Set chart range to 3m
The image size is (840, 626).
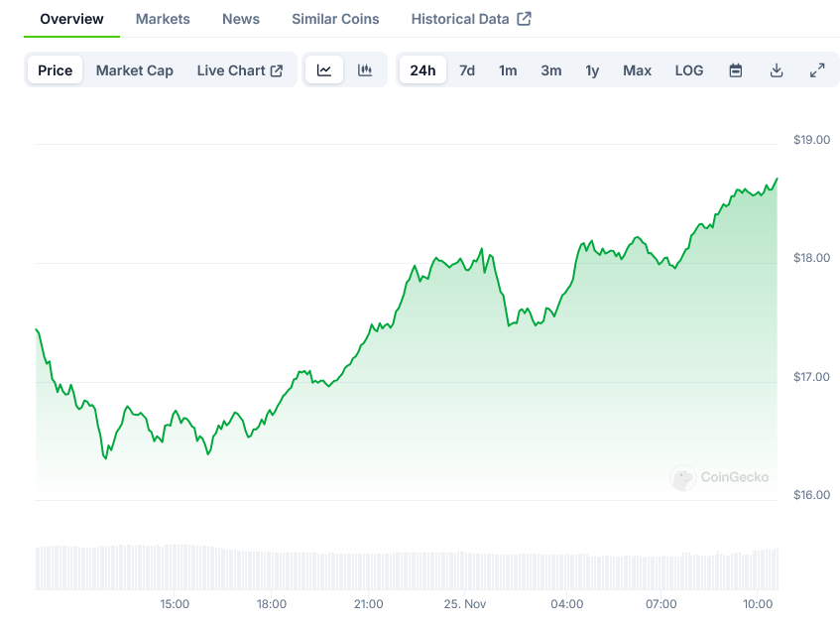coord(551,70)
